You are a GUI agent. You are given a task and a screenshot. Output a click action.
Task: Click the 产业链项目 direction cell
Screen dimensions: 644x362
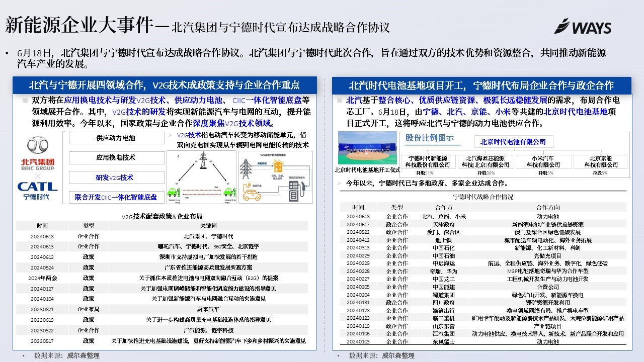click(548, 326)
